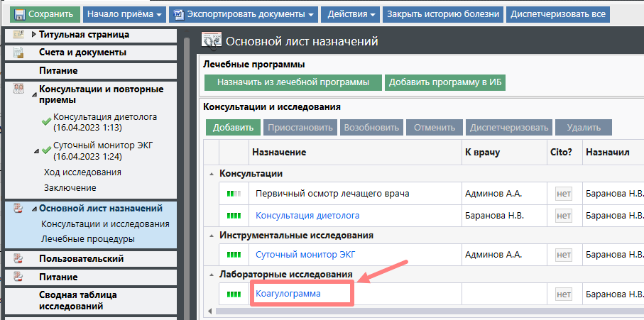Click the icon next to Пользовательский
The width and height of the screenshot is (644, 320).
coord(19,258)
